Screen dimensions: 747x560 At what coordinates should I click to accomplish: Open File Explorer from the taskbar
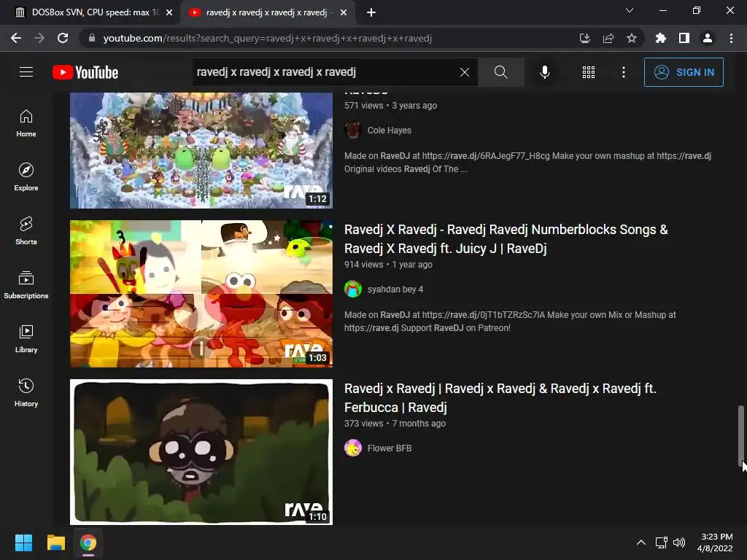55,542
